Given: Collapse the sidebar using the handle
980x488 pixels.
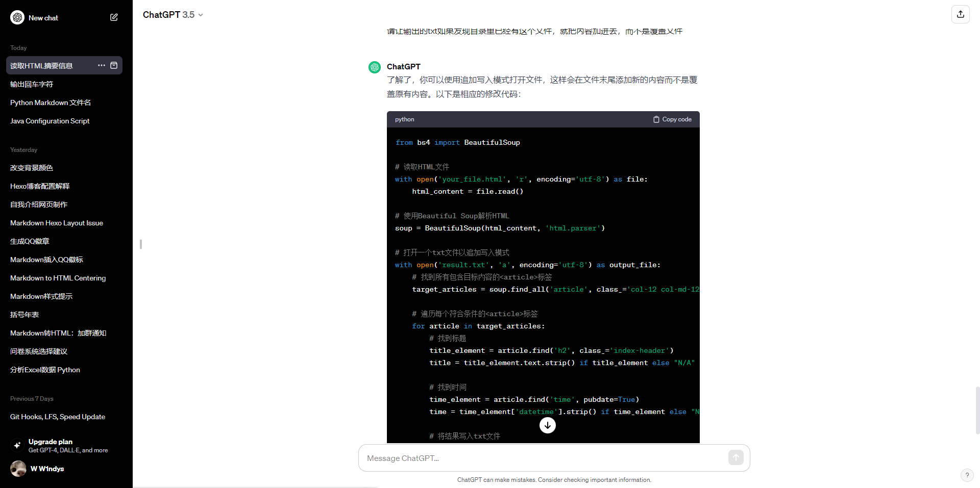Looking at the screenshot, I should point(140,244).
